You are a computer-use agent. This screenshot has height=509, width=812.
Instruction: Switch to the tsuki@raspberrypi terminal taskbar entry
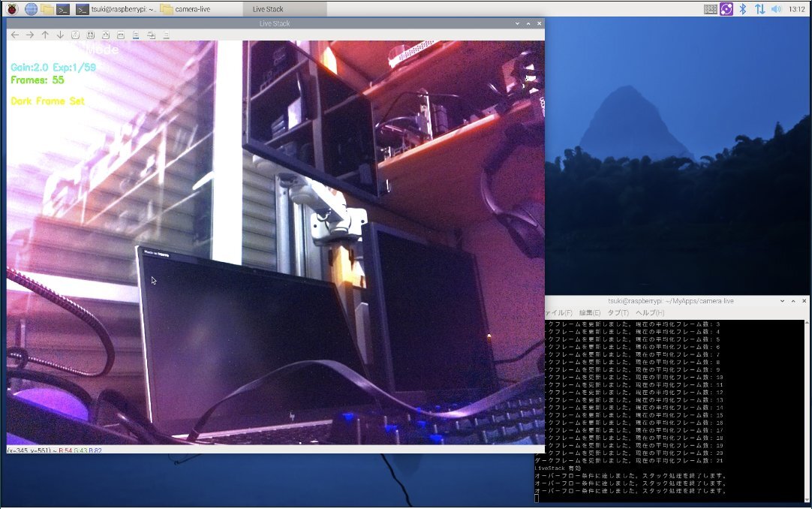coord(116,9)
